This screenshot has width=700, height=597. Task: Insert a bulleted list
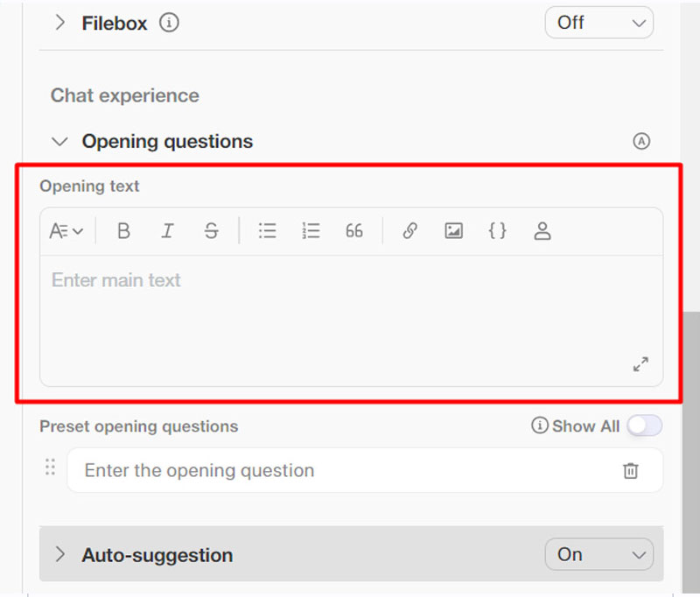[268, 231]
